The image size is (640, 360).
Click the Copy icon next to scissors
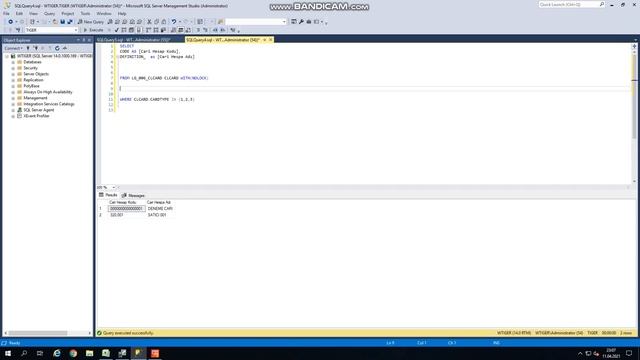tap(157, 22)
